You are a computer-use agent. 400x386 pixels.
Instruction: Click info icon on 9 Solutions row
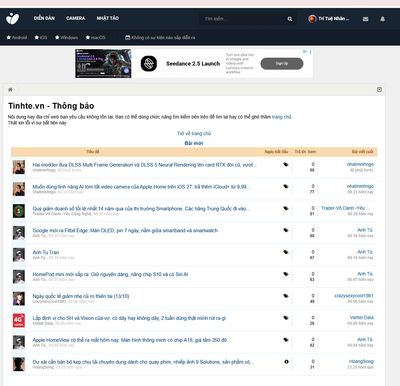pyautogui.click(x=286, y=362)
